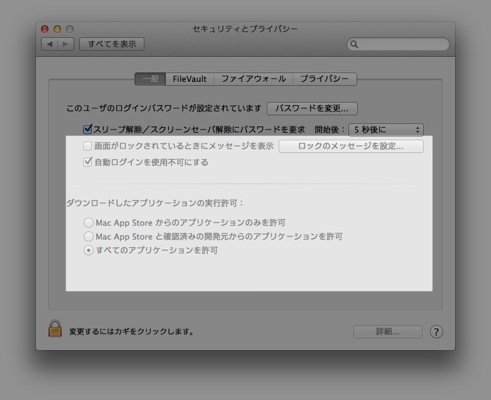Click in the search input field
This screenshot has width=491, height=400.
pyautogui.click(x=398, y=44)
